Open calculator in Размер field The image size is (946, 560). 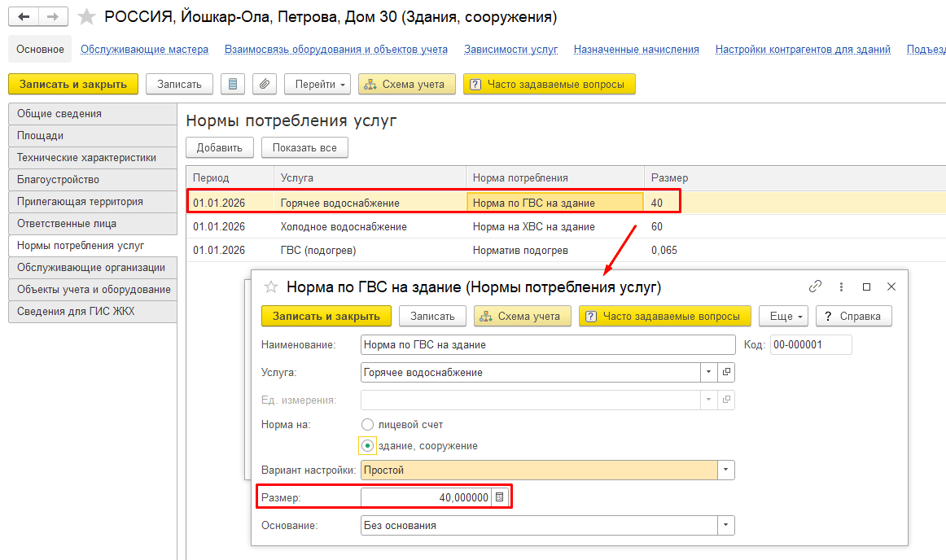point(500,497)
